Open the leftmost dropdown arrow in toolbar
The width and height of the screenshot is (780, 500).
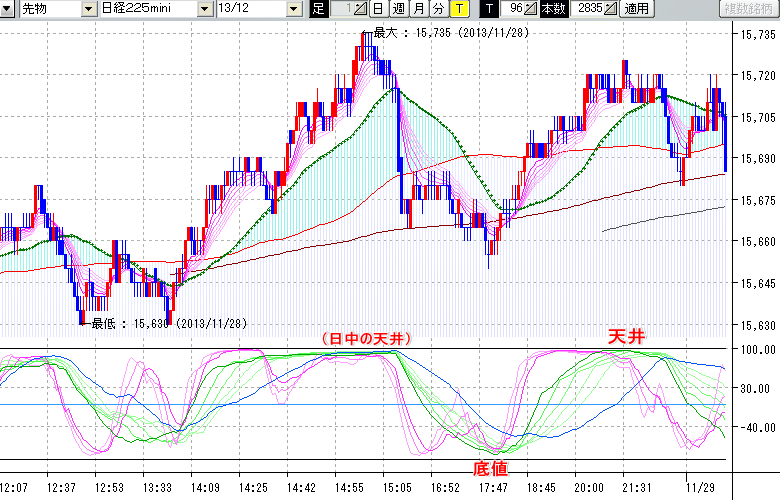(x=9, y=9)
